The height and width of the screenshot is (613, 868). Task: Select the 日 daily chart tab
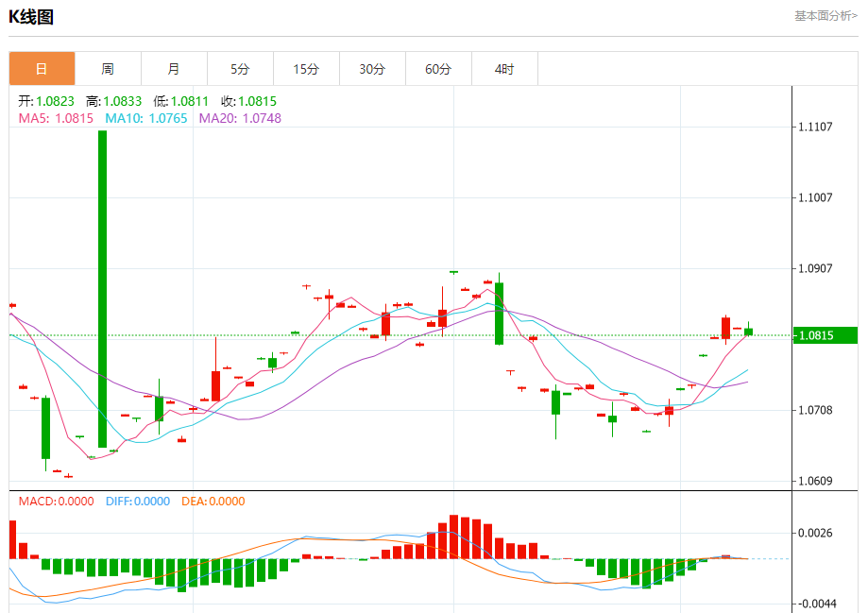[42, 69]
